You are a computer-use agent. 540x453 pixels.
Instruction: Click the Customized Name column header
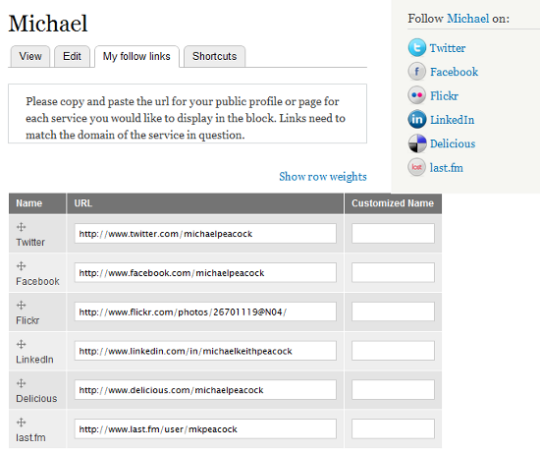tap(392, 203)
